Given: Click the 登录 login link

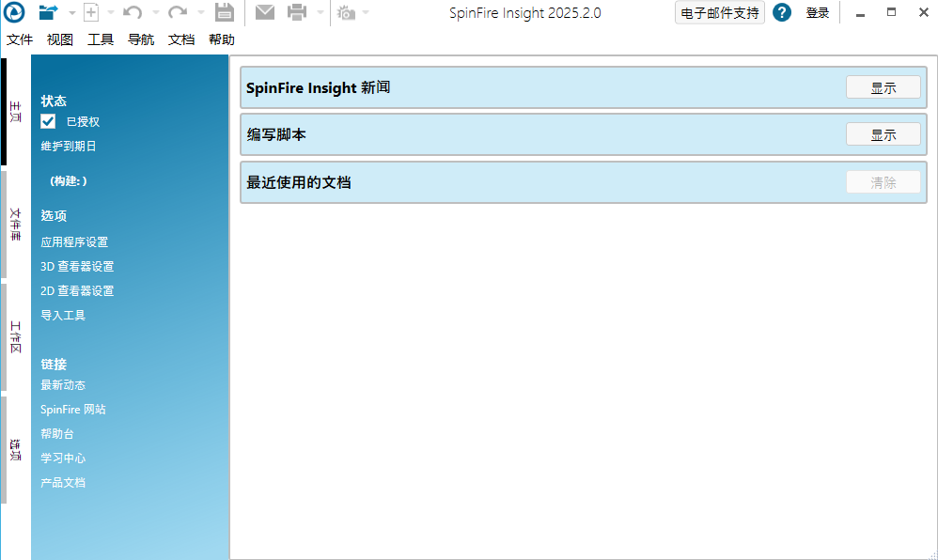Looking at the screenshot, I should coord(817,12).
